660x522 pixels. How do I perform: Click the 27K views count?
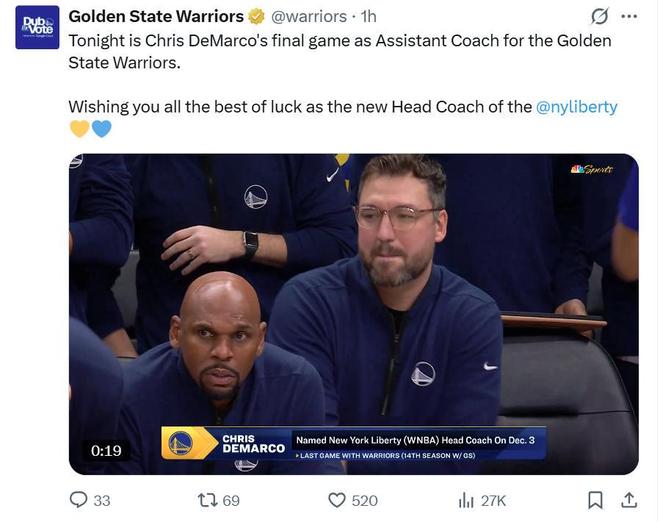(x=493, y=500)
